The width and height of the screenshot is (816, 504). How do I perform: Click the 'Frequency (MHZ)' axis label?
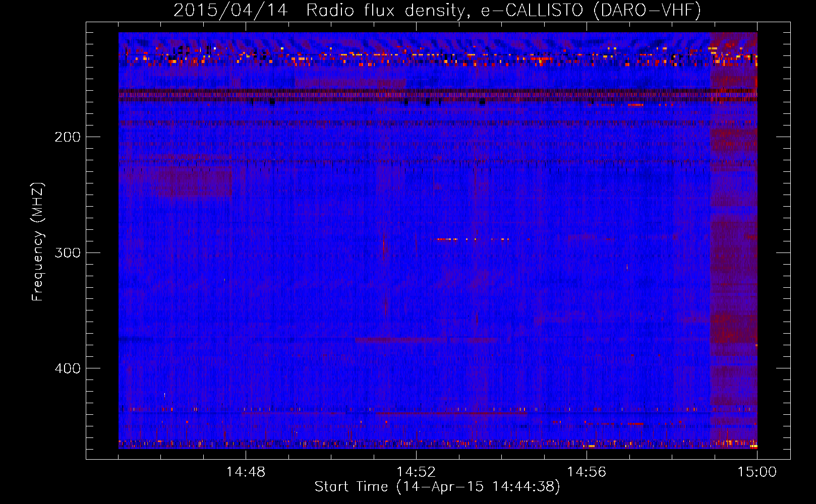38,242
